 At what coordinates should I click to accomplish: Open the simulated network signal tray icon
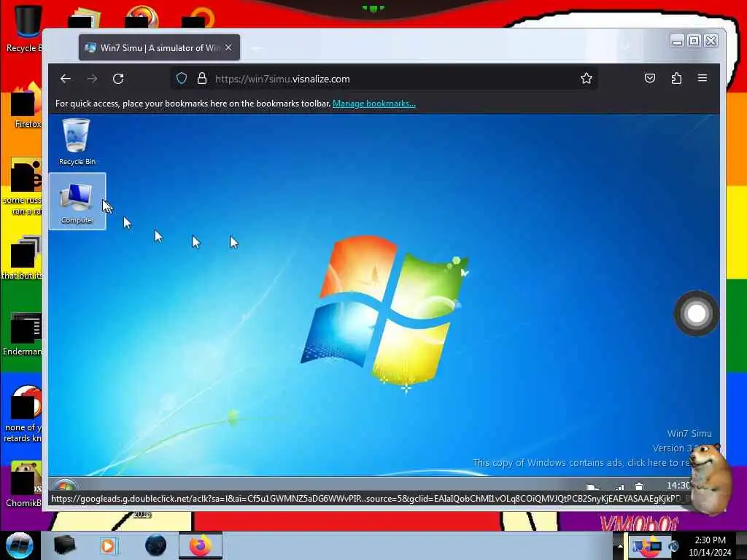click(619, 486)
